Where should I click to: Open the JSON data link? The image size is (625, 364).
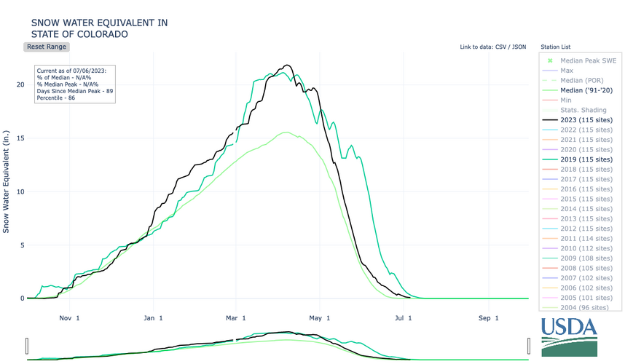point(519,47)
